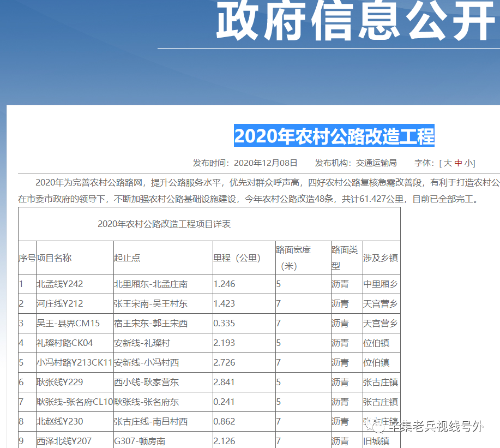Click 沥青 in the 北孟线Y242 row
Screen dimensions: 500x448
click(x=340, y=284)
